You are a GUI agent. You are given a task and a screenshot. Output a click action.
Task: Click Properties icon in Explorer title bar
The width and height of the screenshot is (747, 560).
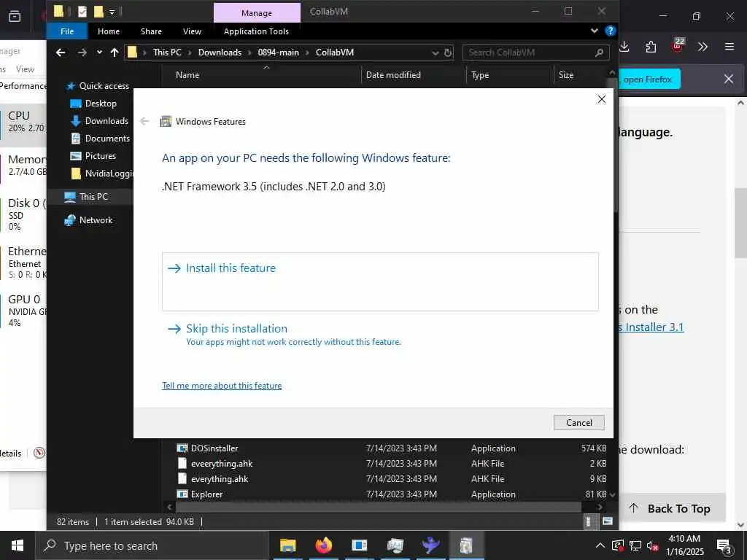pyautogui.click(x=82, y=12)
